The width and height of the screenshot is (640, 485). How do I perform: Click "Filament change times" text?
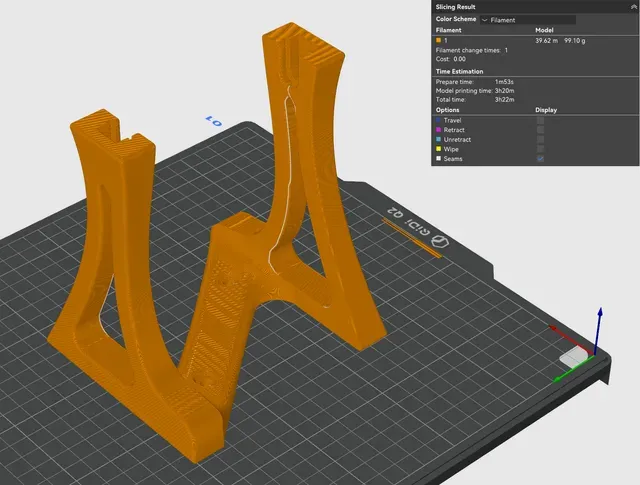(x=468, y=50)
